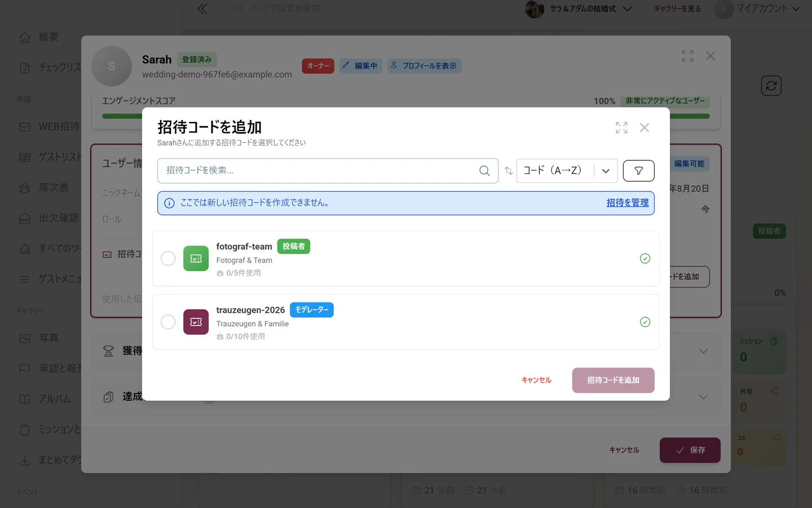Close the 招待コードを追加 dialog
Viewport: 812px width, 508px height.
tap(645, 128)
